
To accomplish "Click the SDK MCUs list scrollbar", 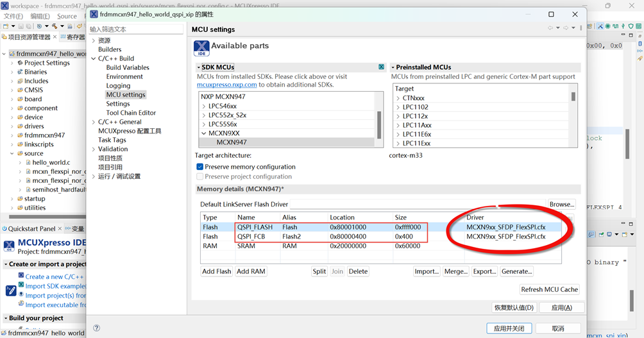I will pyautogui.click(x=378, y=124).
